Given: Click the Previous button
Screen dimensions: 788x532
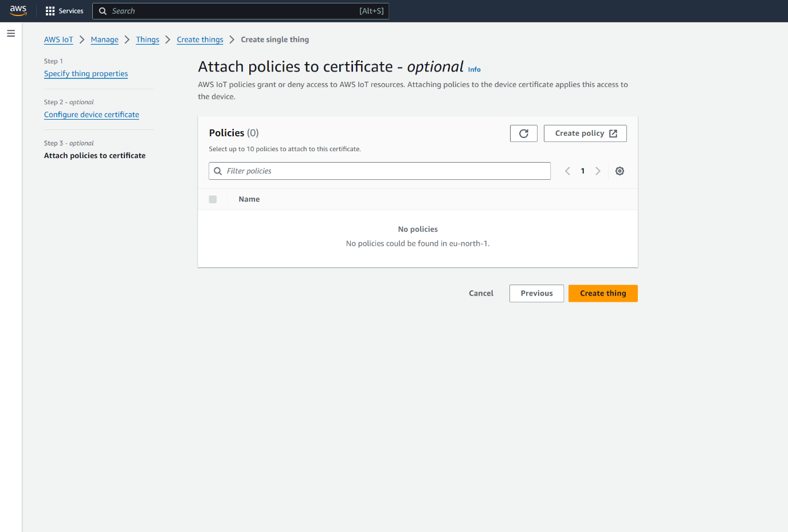Looking at the screenshot, I should [x=536, y=293].
